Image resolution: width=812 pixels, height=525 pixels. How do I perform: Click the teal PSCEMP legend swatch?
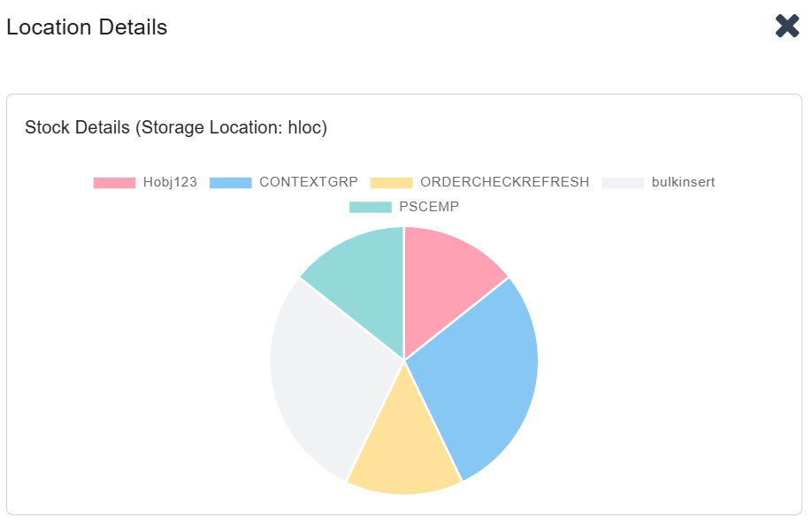tap(371, 207)
